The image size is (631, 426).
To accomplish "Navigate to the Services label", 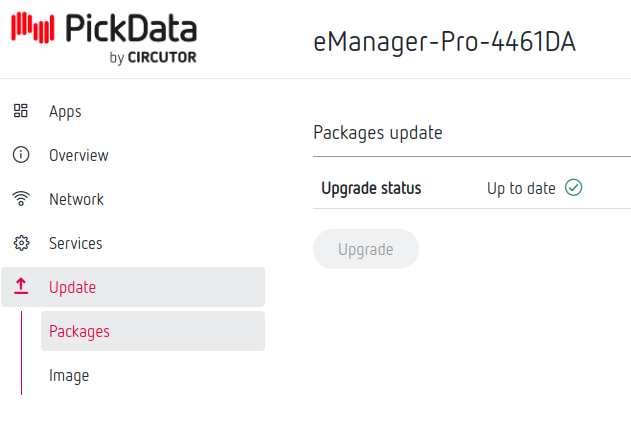I will click(x=76, y=243).
